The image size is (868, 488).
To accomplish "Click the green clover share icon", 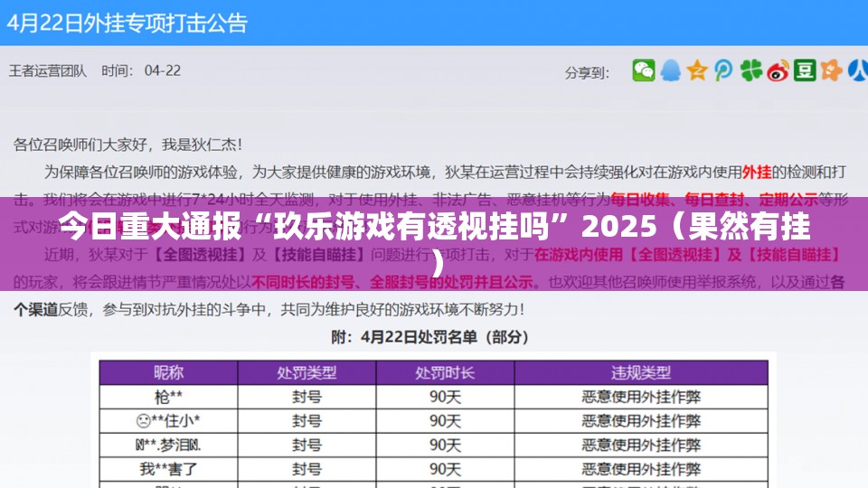I will [x=751, y=70].
